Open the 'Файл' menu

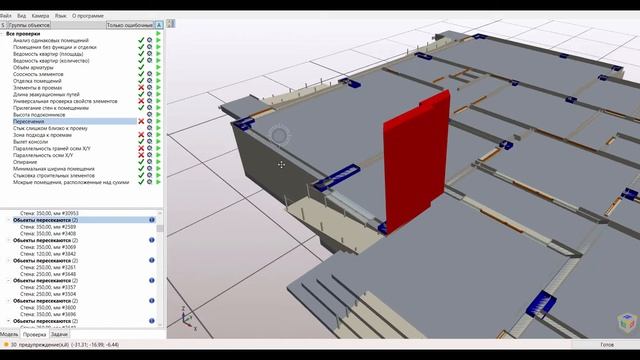coord(6,16)
